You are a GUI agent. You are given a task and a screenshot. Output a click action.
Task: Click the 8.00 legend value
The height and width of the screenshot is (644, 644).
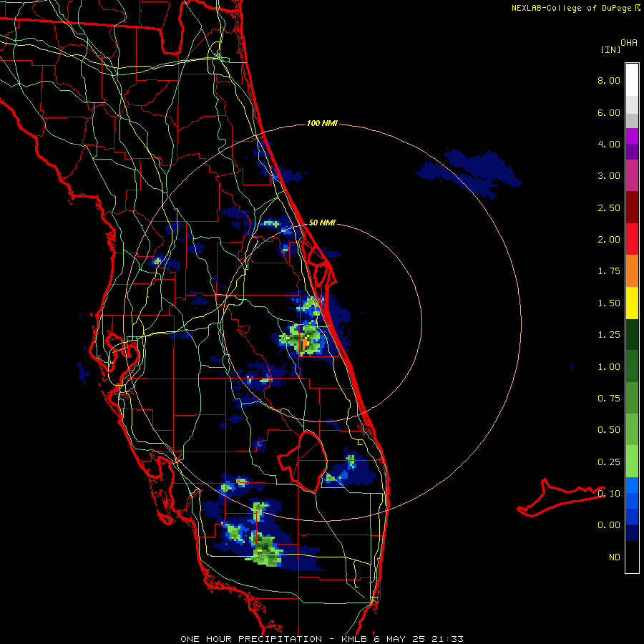tap(609, 80)
